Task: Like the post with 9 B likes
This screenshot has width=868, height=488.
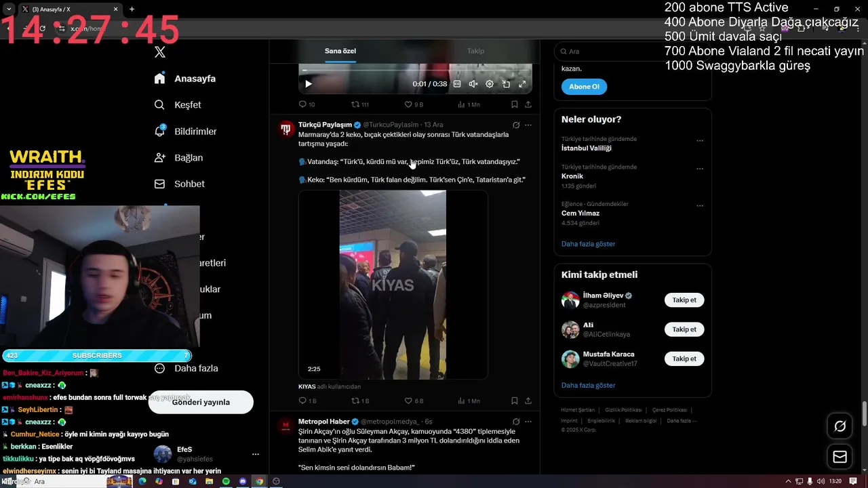Action: pos(414,104)
